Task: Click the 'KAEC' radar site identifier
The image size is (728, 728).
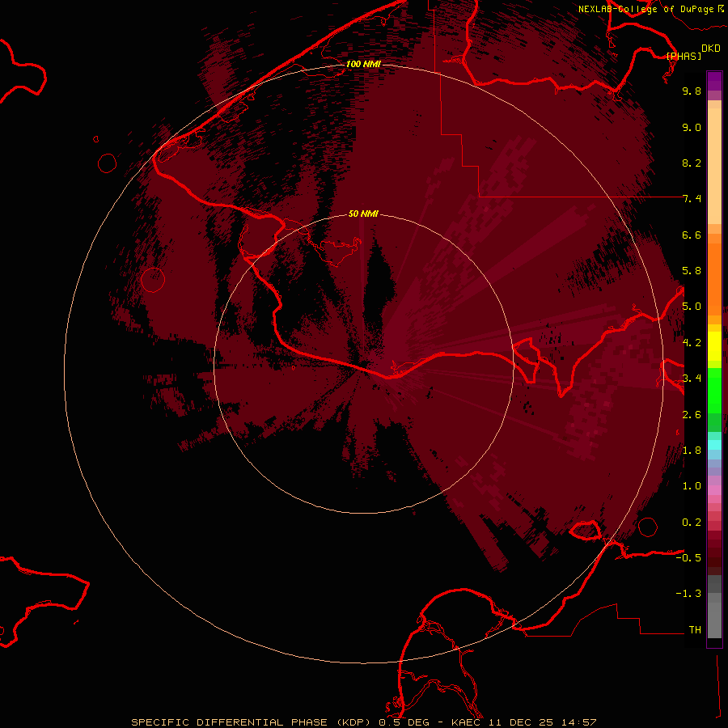Action: point(468,722)
